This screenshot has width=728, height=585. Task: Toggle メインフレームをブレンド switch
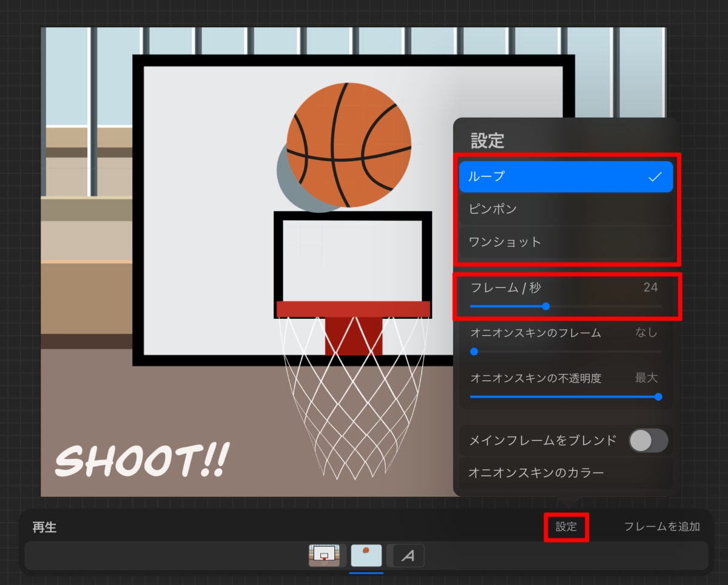[648, 441]
